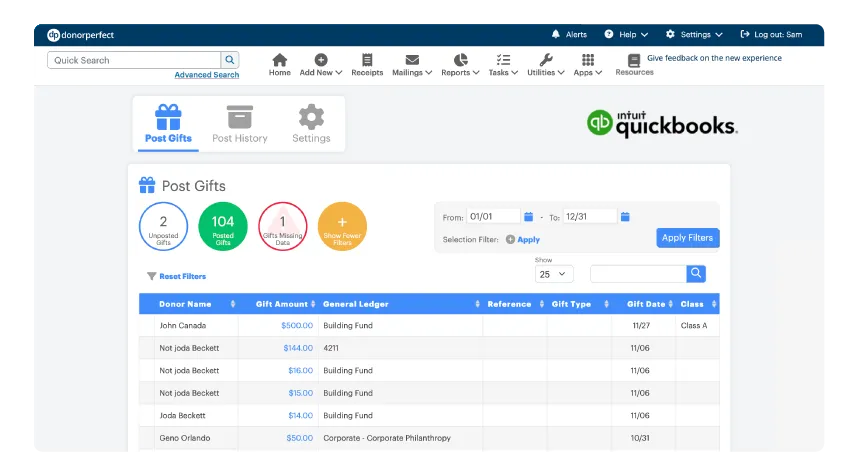Expand the Mailings dropdown arrow
Viewport: 859px width, 470px height.
pyautogui.click(x=428, y=73)
